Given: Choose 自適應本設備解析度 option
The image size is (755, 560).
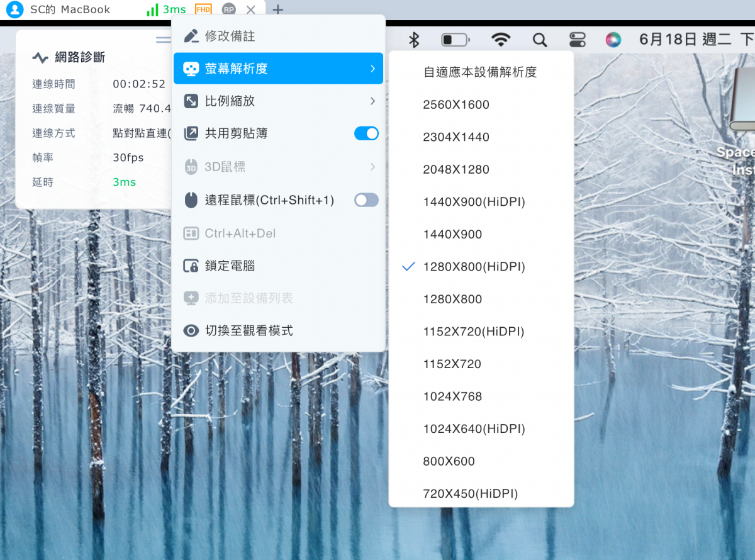Looking at the screenshot, I should tap(481, 72).
